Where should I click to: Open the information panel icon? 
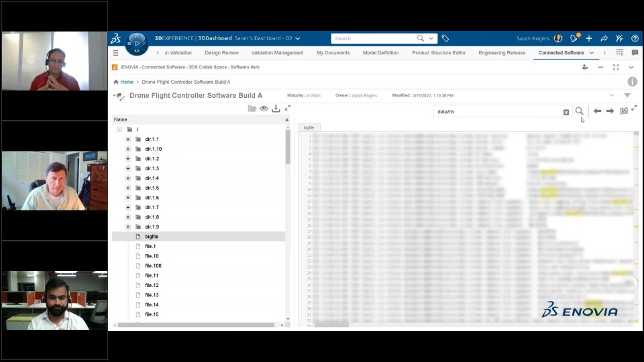(x=632, y=82)
